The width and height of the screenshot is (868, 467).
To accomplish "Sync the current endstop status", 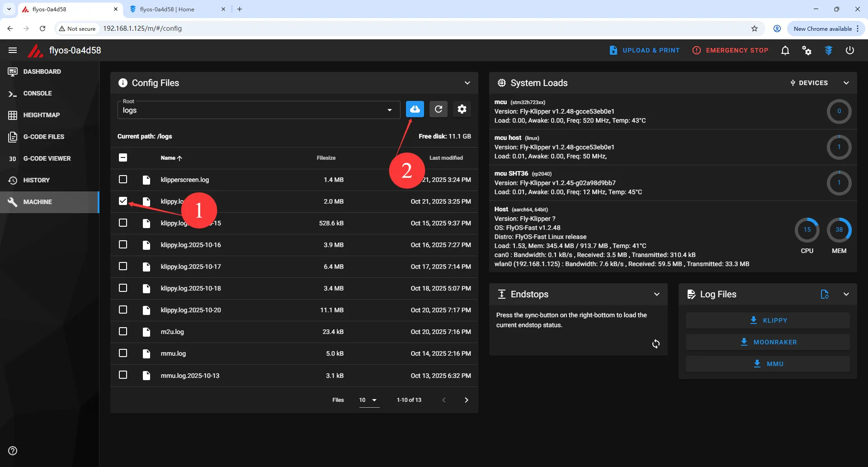I will pos(656,344).
